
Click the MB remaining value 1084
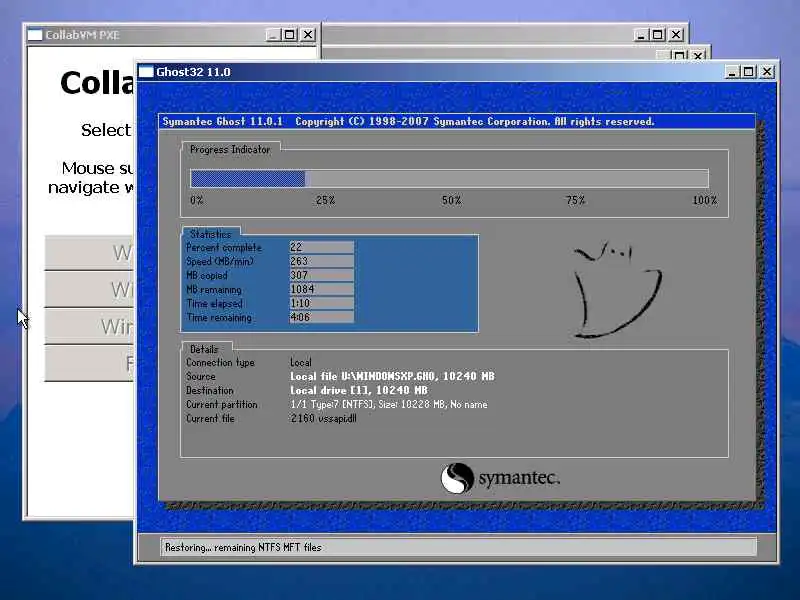(x=321, y=289)
